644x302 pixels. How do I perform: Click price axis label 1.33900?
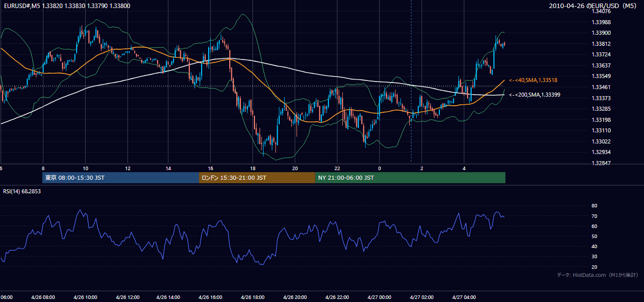pyautogui.click(x=602, y=33)
